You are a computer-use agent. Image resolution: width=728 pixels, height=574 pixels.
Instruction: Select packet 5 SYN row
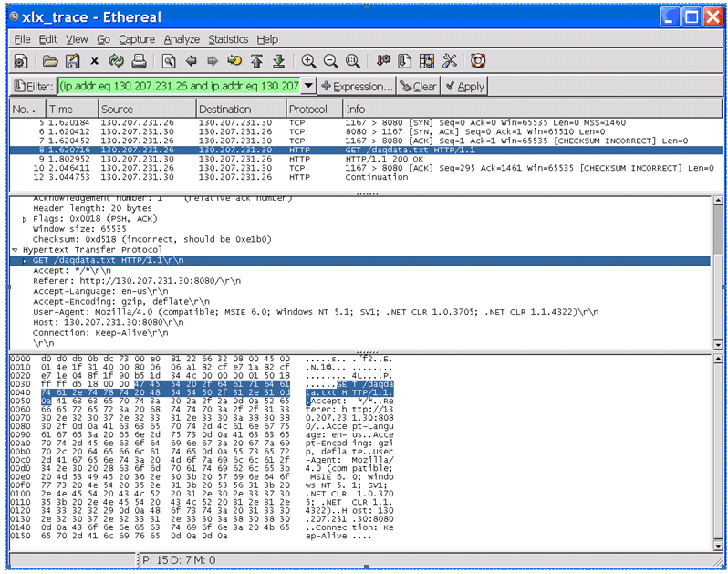[367, 122]
